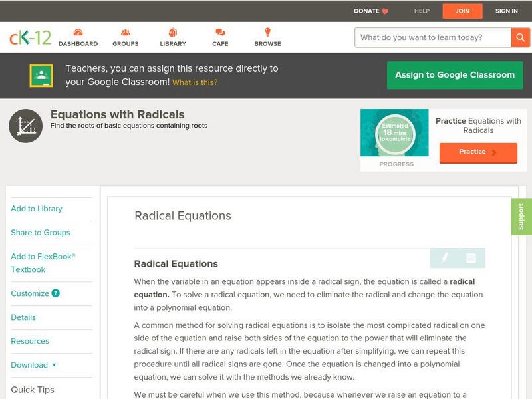532x399 pixels.
Task: Click the Cafe speech-bubble icon
Action: click(219, 31)
